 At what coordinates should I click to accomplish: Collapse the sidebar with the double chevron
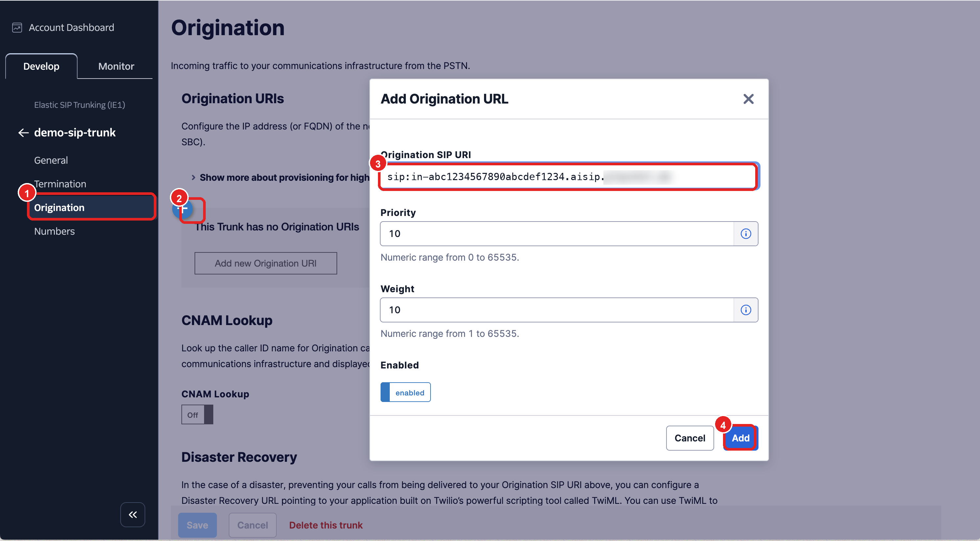(132, 514)
